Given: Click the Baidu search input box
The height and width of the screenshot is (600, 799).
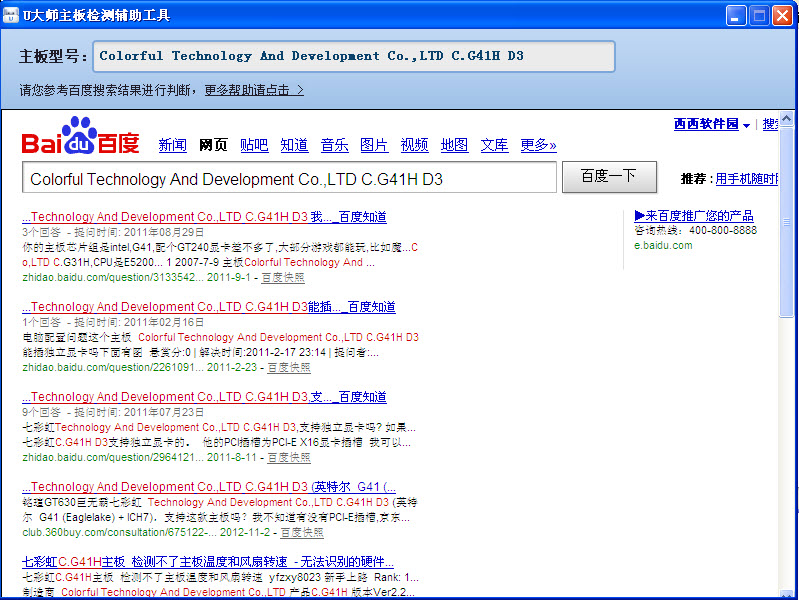Looking at the screenshot, I should 289,179.
